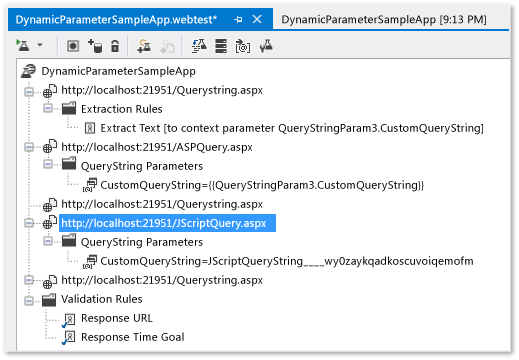Select the DynamicParameterSampleApp.webtest tab
519x360 pixels.
[x=116, y=20]
